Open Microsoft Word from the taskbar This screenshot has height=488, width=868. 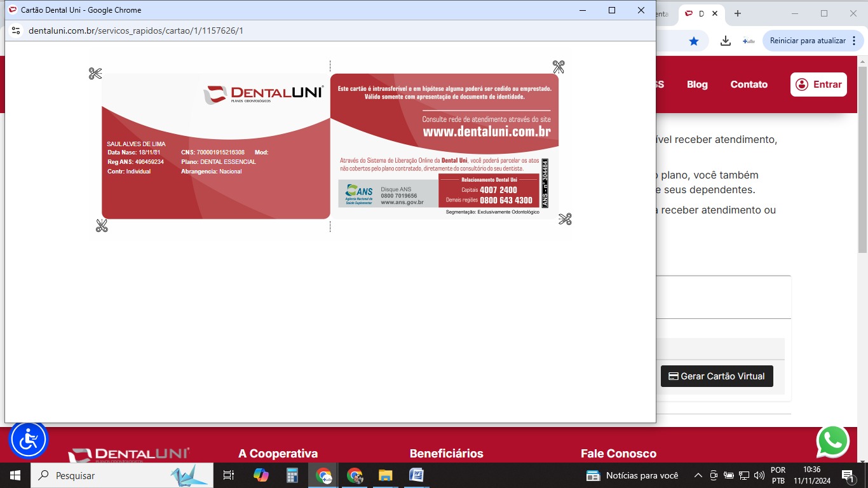[x=416, y=475]
